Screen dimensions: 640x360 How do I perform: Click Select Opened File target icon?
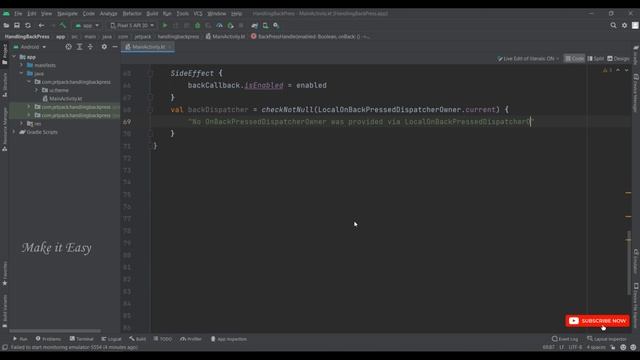click(x=69, y=47)
